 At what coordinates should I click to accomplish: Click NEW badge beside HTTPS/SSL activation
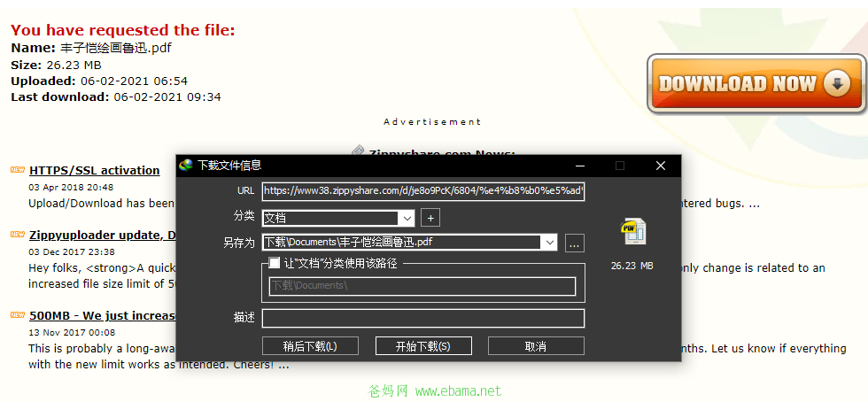(18, 169)
